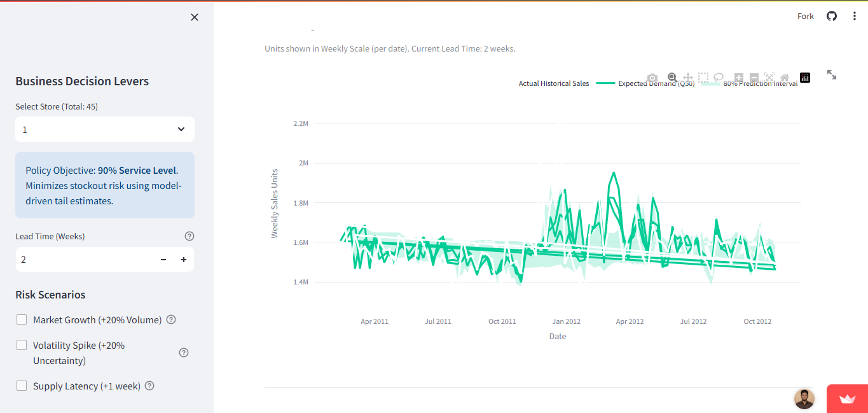868x413 pixels.
Task: Decrease Lead Time with the minus button
Action: click(x=163, y=260)
